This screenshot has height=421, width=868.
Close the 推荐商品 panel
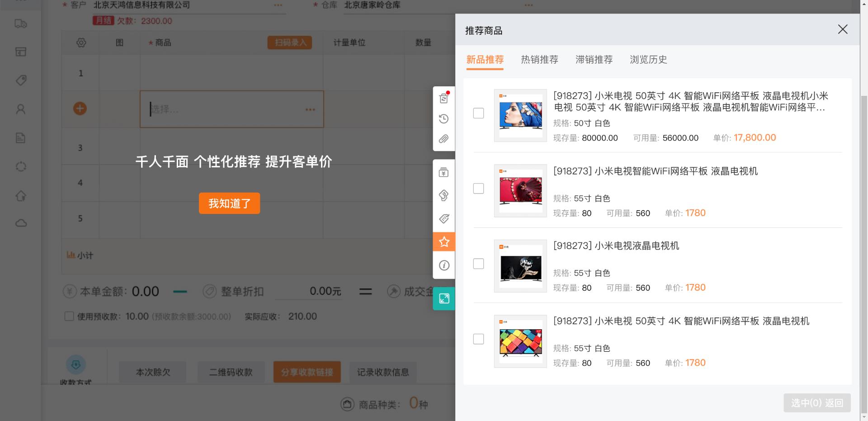(x=842, y=29)
